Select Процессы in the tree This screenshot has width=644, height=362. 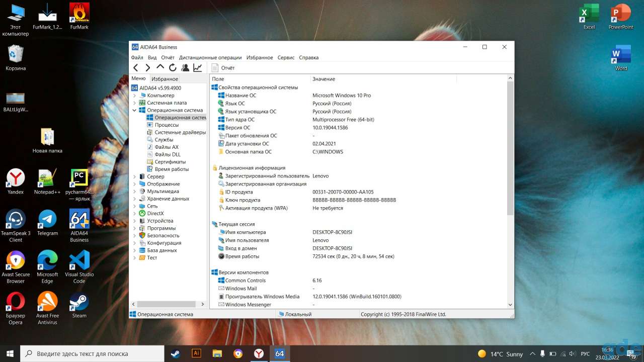click(x=162, y=125)
